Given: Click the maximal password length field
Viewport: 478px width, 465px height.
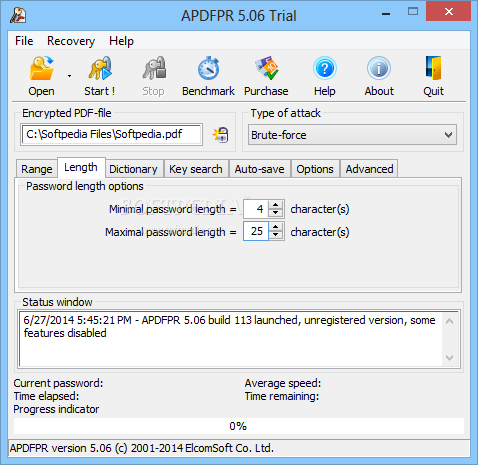Looking at the screenshot, I should (256, 231).
